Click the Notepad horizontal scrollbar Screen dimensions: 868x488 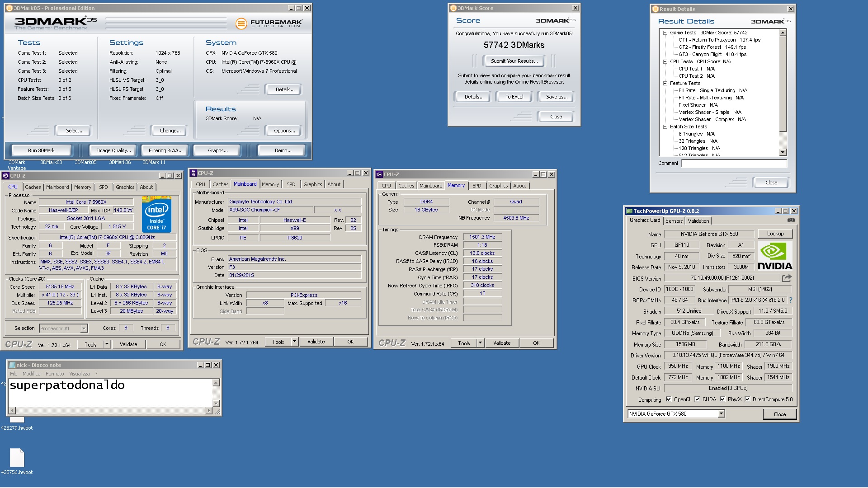[x=111, y=411]
